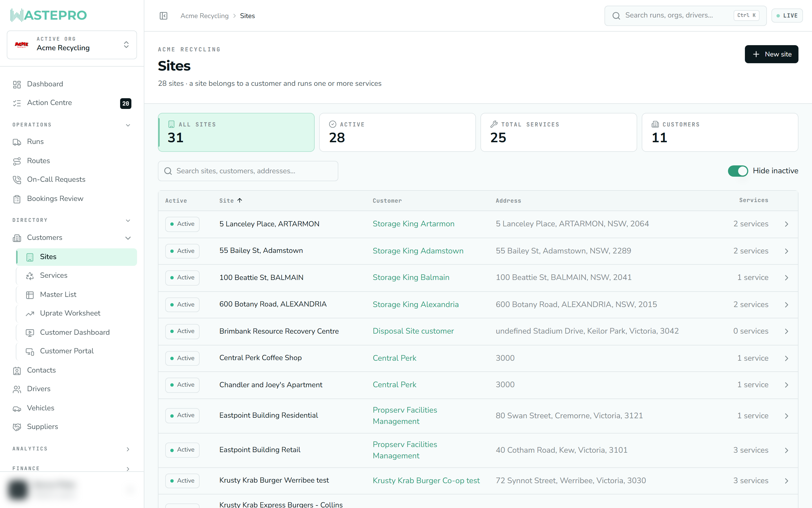Screen dimensions: 812x508
Task: Open the Routes page
Action: point(38,161)
